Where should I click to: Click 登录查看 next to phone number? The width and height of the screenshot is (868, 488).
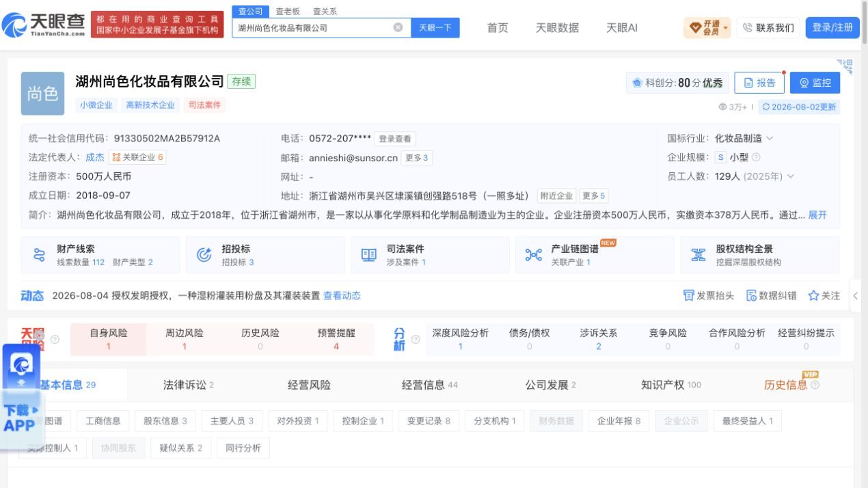pyautogui.click(x=395, y=139)
